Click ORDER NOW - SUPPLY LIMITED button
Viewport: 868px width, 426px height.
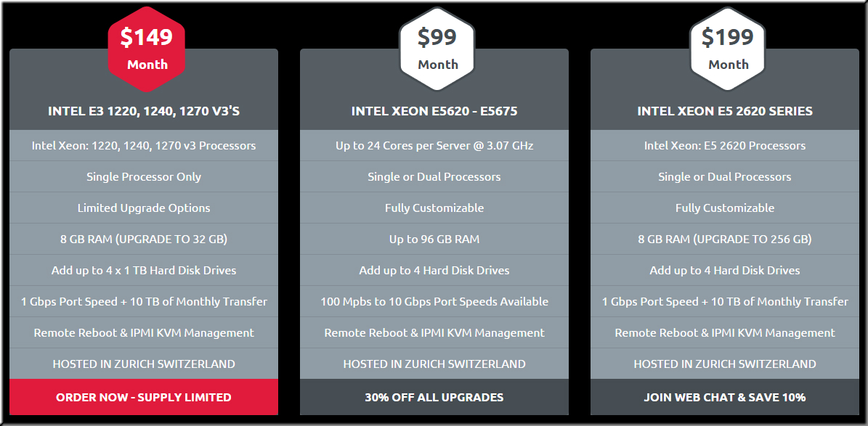(x=144, y=397)
